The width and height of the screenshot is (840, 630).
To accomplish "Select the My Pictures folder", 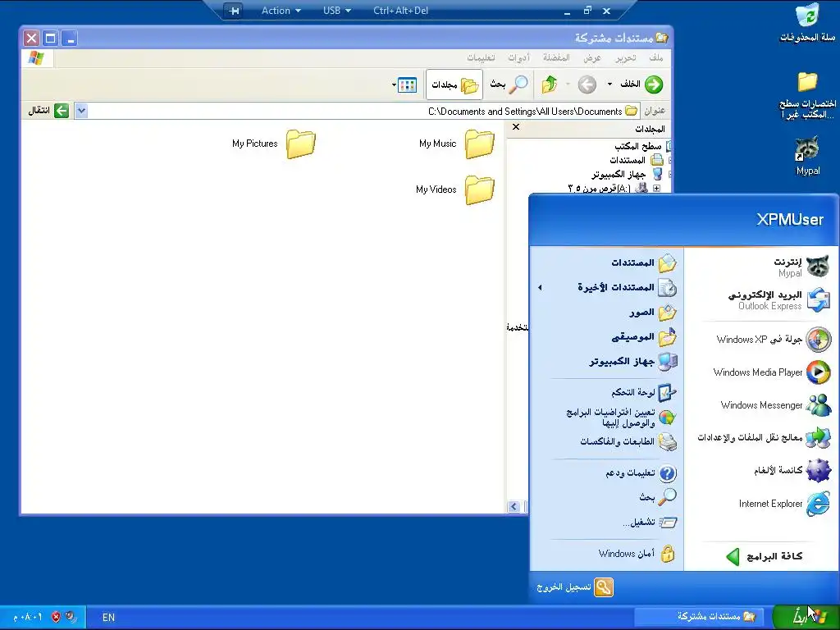I will 274,144.
